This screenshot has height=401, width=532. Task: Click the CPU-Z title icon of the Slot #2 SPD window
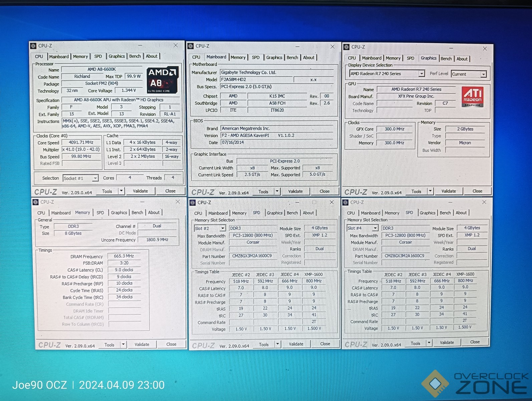coord(193,203)
